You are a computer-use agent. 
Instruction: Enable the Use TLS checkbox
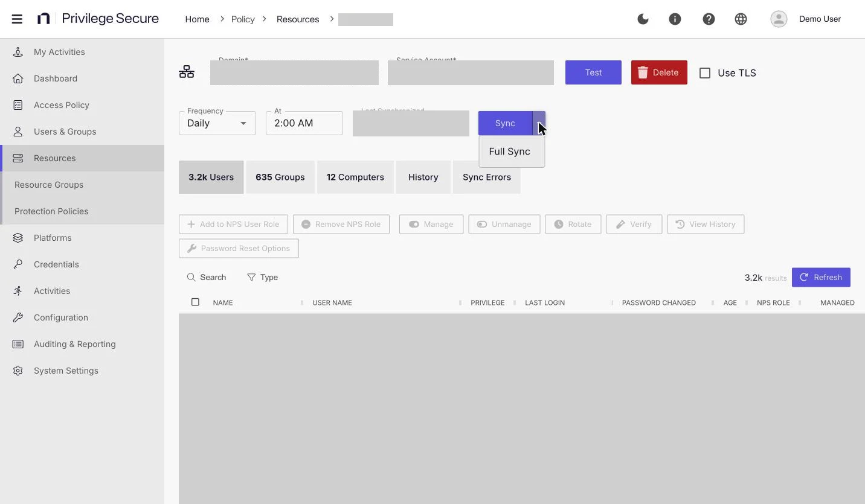tap(705, 73)
